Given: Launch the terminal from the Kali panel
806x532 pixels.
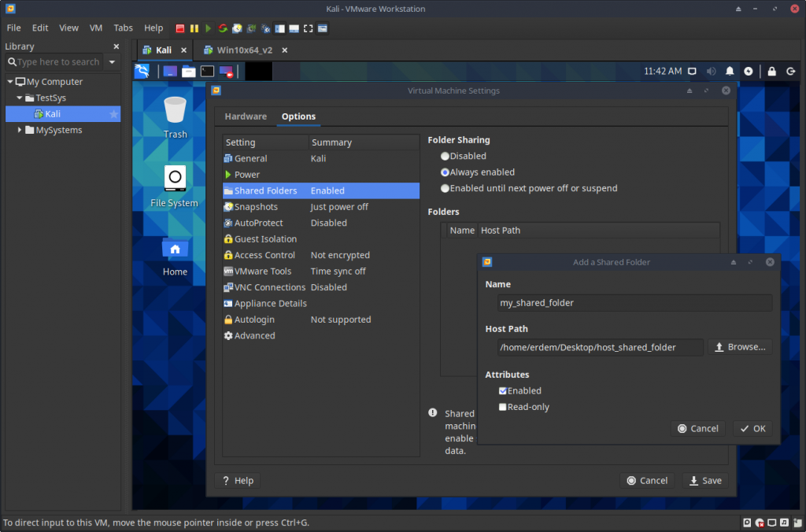Looking at the screenshot, I should pyautogui.click(x=207, y=71).
